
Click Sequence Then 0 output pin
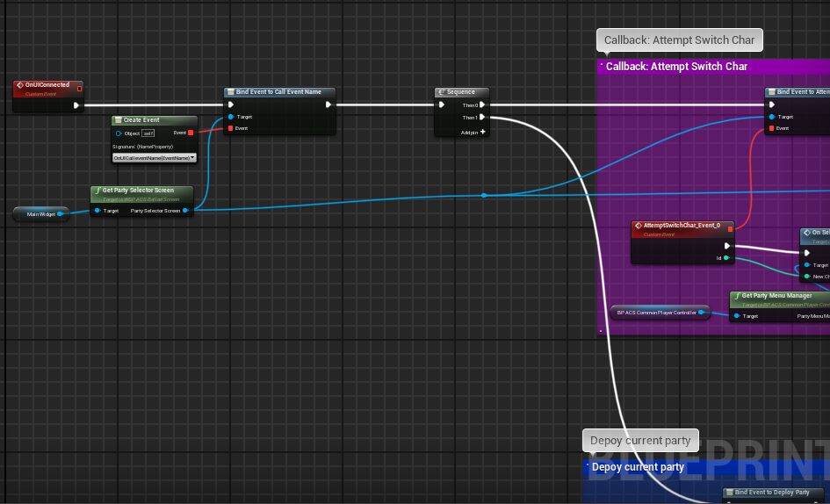point(481,104)
